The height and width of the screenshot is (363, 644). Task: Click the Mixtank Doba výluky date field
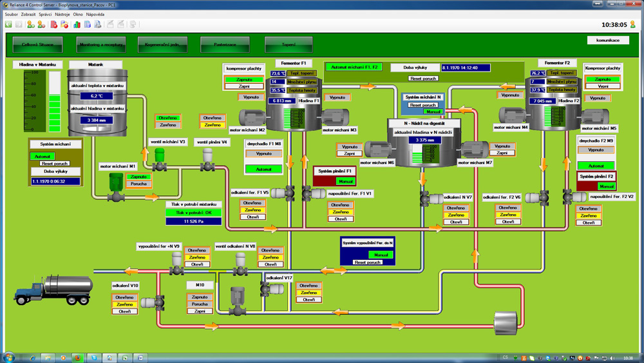(x=55, y=181)
